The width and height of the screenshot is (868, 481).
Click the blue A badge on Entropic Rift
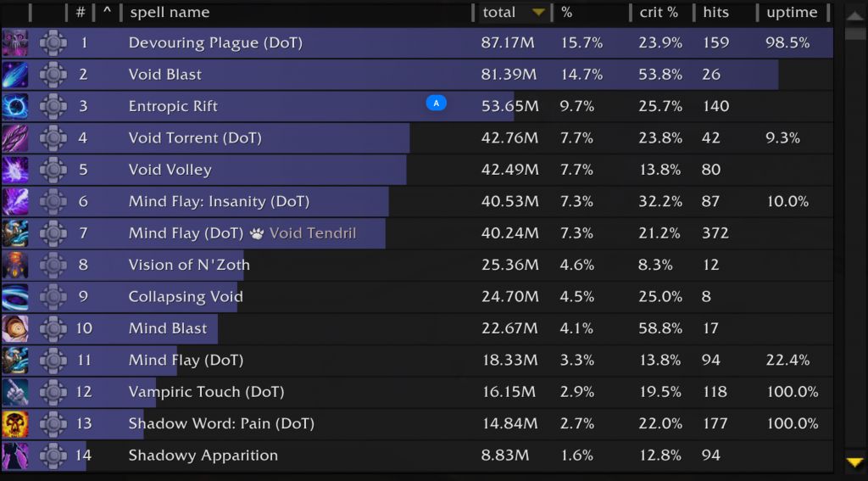[x=436, y=103]
